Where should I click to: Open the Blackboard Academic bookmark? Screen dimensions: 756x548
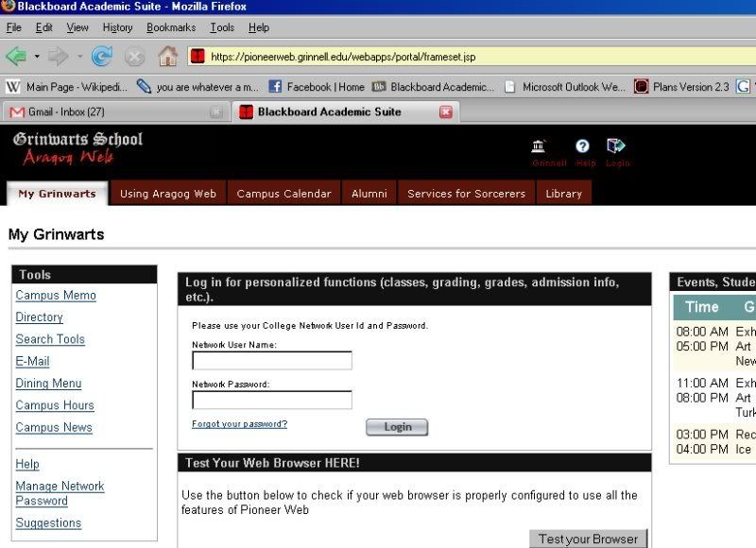pyautogui.click(x=433, y=87)
